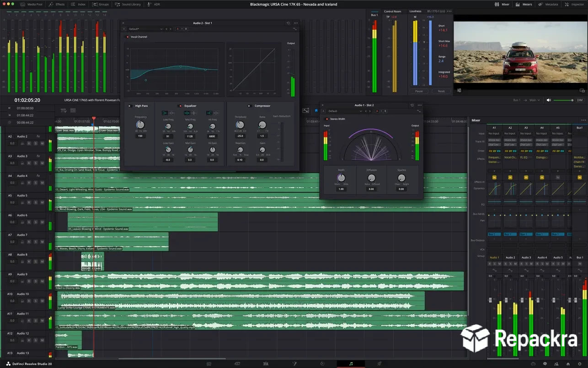Mute the Audio 2 track
The height and width of the screenshot is (368, 588).
42,143
